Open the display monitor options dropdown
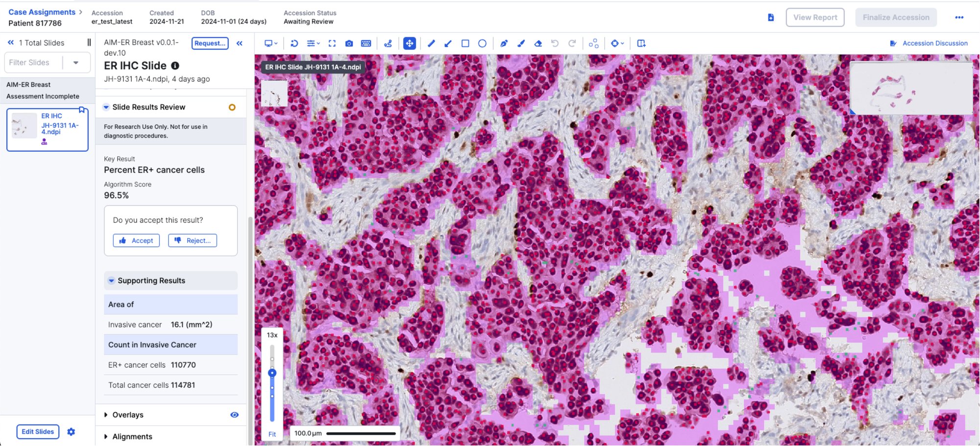Image resolution: width=980 pixels, height=446 pixels. click(x=271, y=44)
